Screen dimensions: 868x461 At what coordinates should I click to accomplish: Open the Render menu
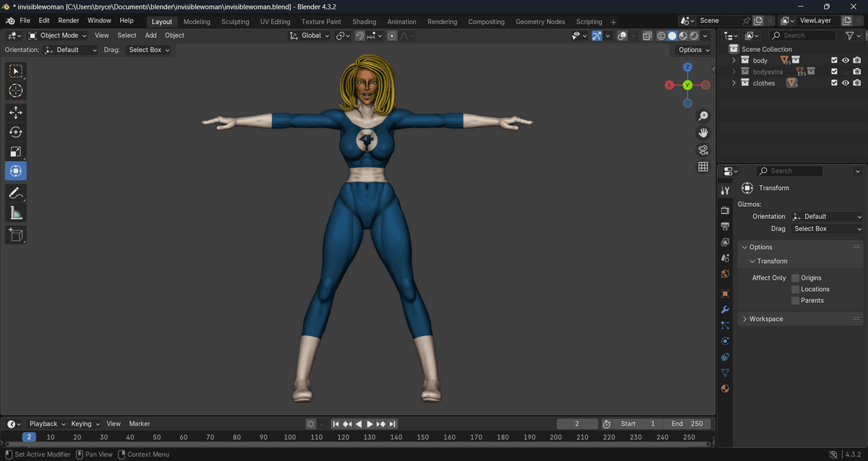[69, 21]
